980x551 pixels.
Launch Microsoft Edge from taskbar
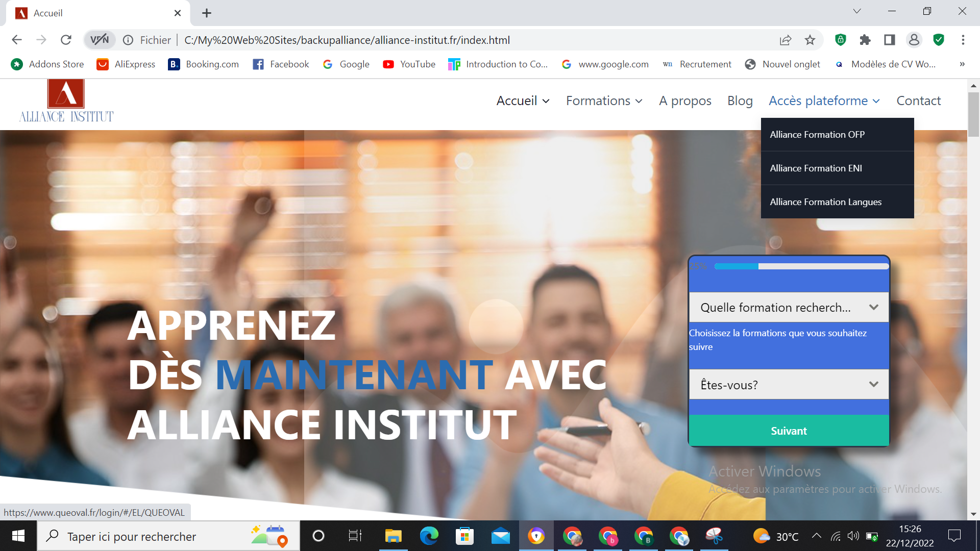pyautogui.click(x=429, y=536)
